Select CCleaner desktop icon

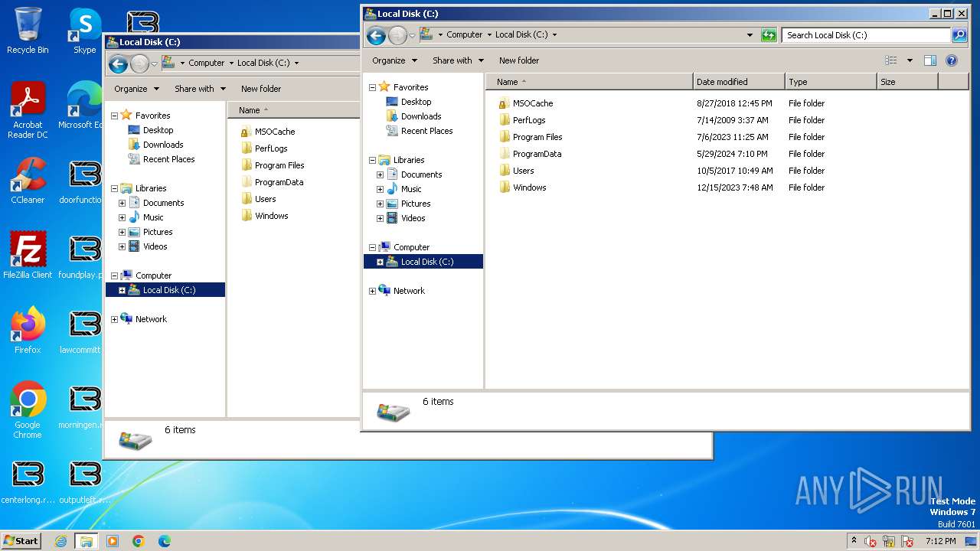pyautogui.click(x=28, y=181)
